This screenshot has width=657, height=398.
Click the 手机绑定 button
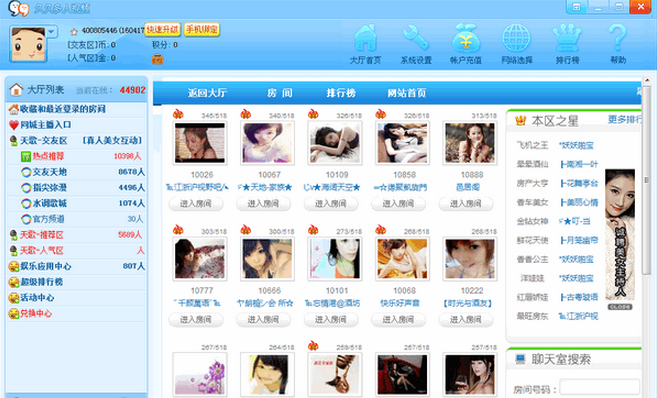click(x=202, y=29)
